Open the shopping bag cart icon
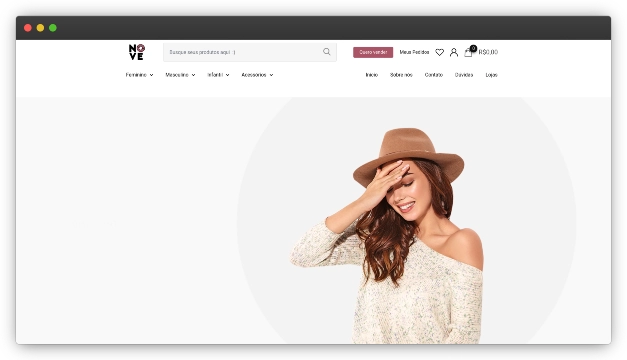 point(468,53)
